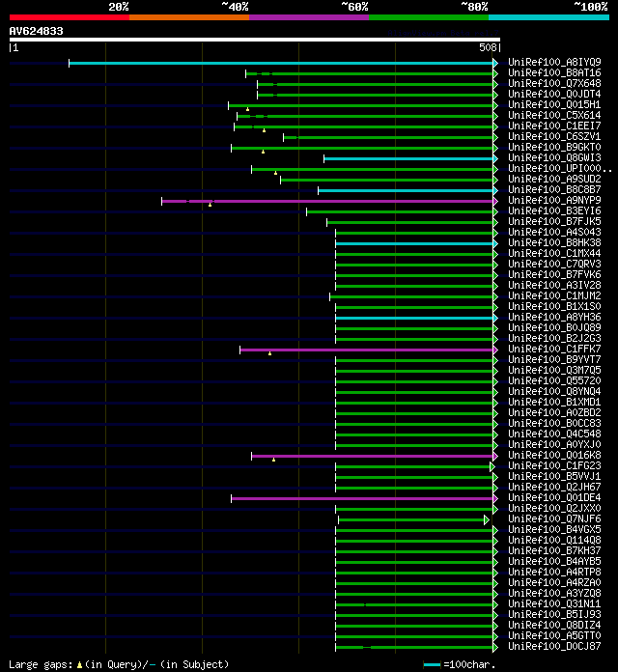Select UniRef100_C1MX44 label

(554, 253)
